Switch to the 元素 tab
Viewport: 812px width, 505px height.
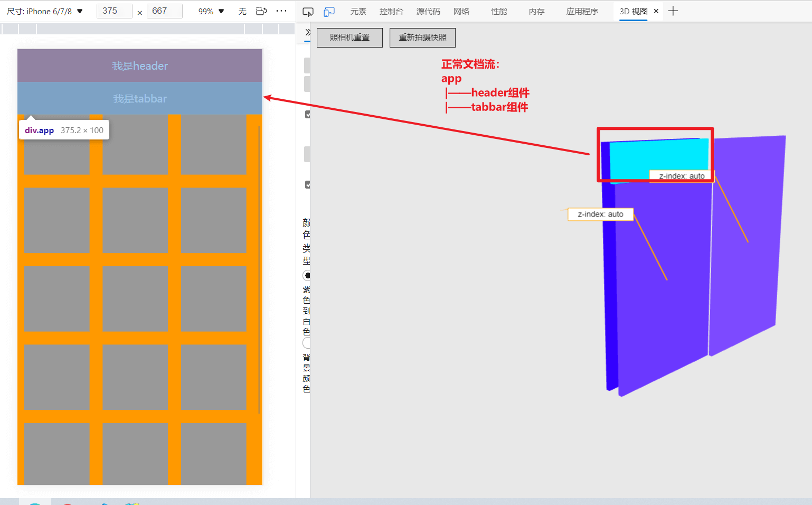tap(358, 11)
